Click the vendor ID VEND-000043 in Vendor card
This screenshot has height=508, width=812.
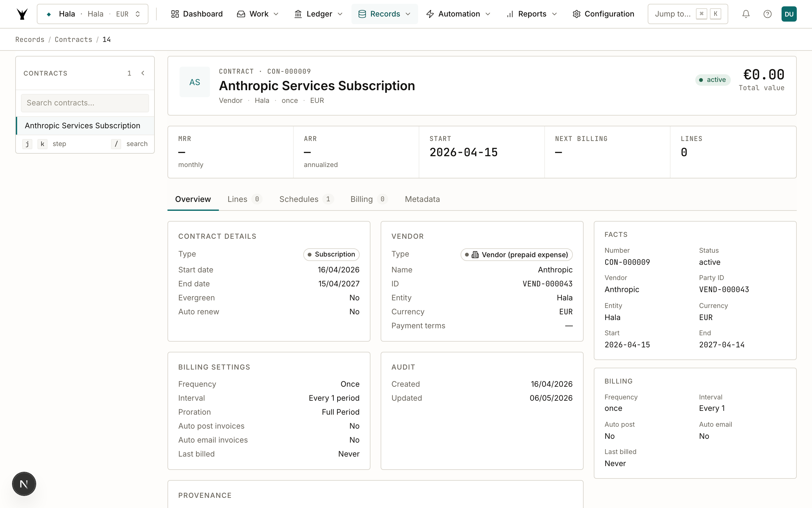pos(547,284)
